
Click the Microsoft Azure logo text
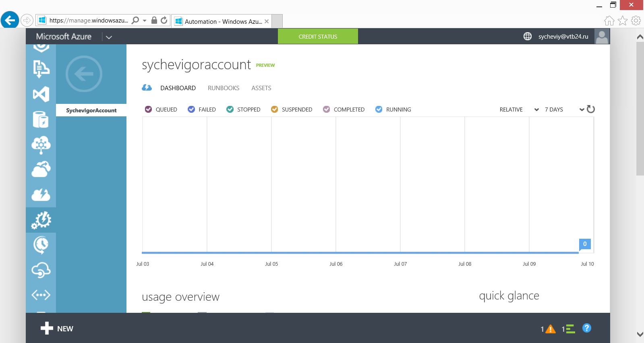pos(64,36)
